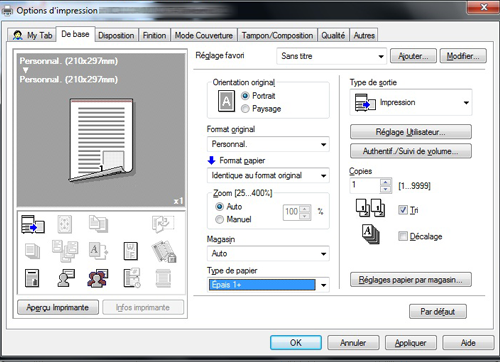
Task: Switch to the Mode Couverture tab
Action: (x=204, y=35)
